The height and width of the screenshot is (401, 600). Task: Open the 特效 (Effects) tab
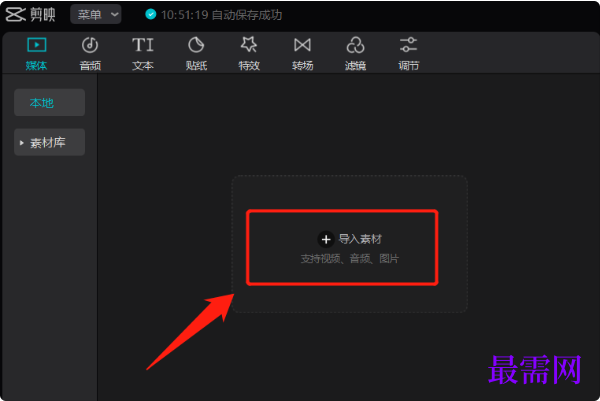click(249, 54)
